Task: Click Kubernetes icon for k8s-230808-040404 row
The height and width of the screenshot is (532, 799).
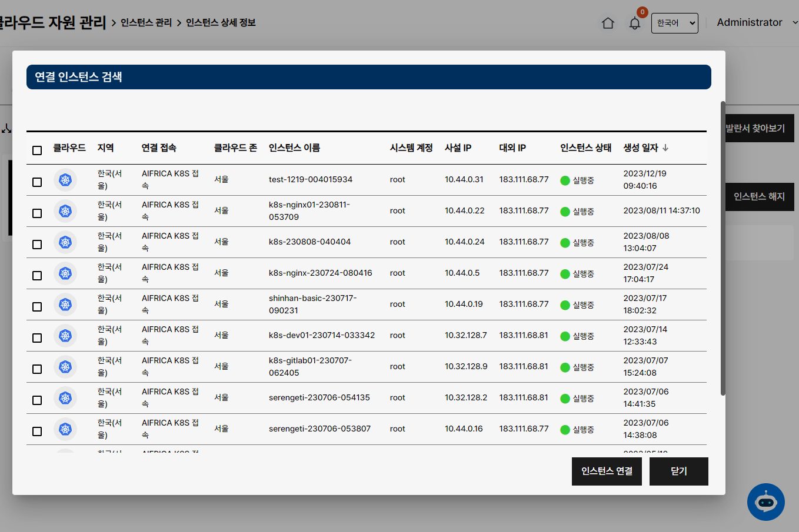Action: [65, 242]
